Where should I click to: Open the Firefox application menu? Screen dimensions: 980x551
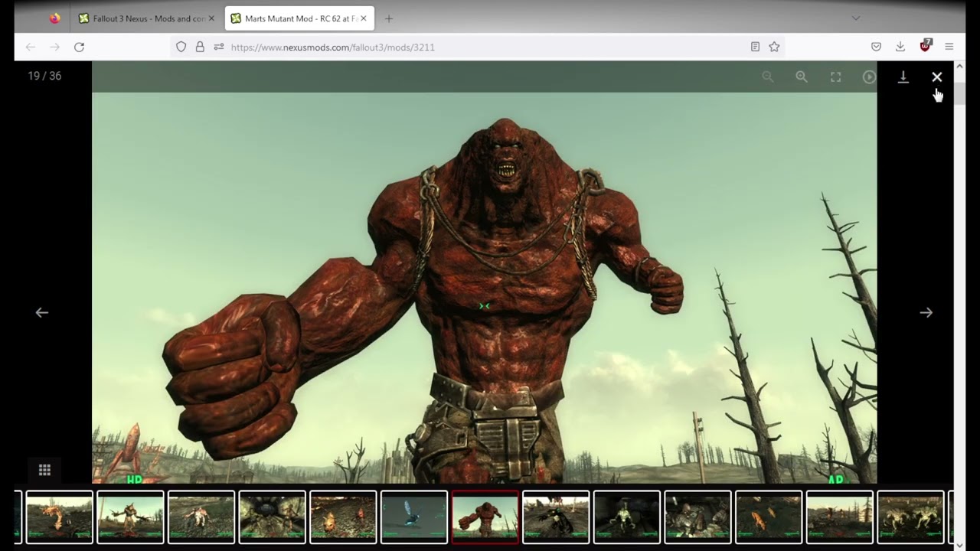949,47
